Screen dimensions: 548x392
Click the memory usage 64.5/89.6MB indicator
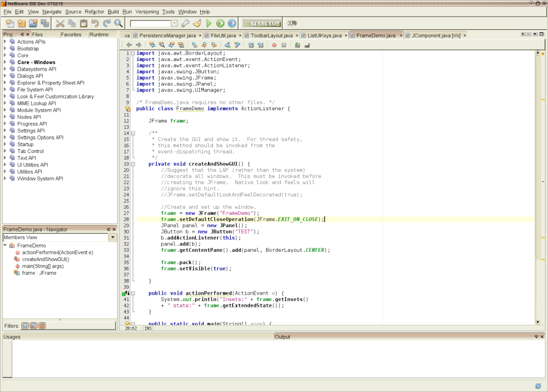262,24
